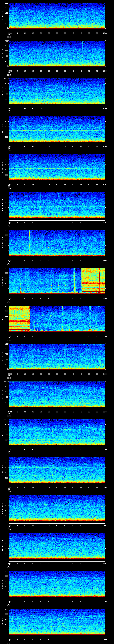114x644 pixels.
Task: Choose the spectrogram panel beginning 6:27:00
Action: (x=57, y=508)
